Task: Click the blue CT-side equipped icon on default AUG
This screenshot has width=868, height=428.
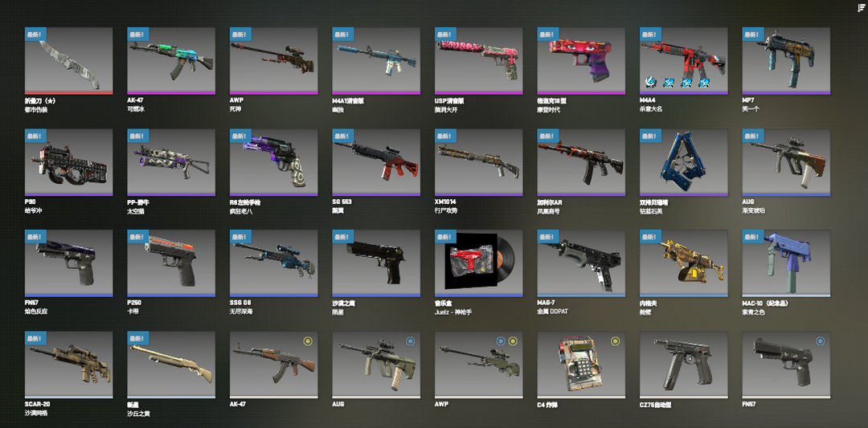Action: (x=410, y=341)
